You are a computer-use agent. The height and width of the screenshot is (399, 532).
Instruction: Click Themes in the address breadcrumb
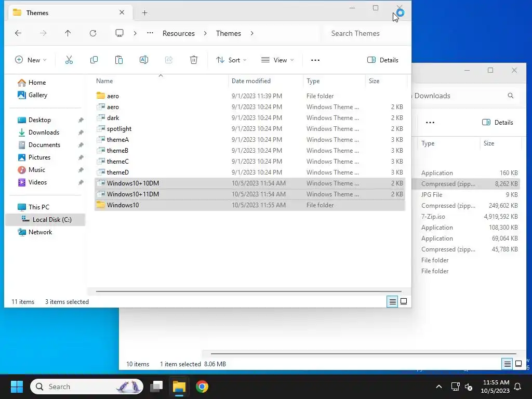pyautogui.click(x=229, y=33)
